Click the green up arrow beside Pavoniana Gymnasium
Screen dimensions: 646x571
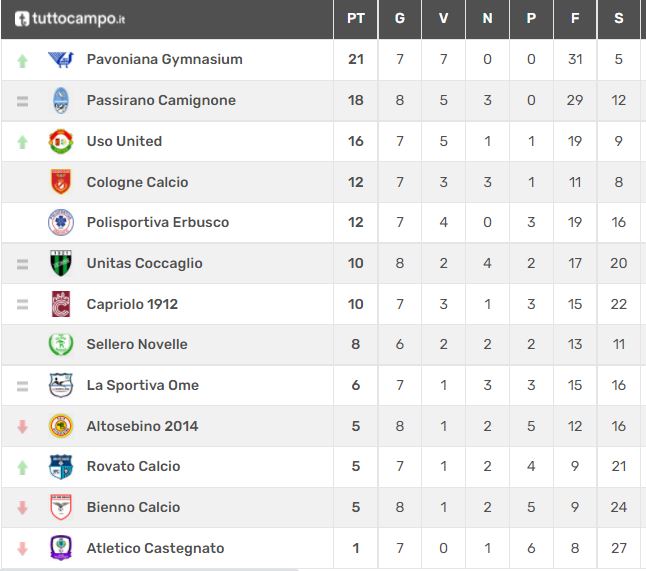[x=22, y=61]
